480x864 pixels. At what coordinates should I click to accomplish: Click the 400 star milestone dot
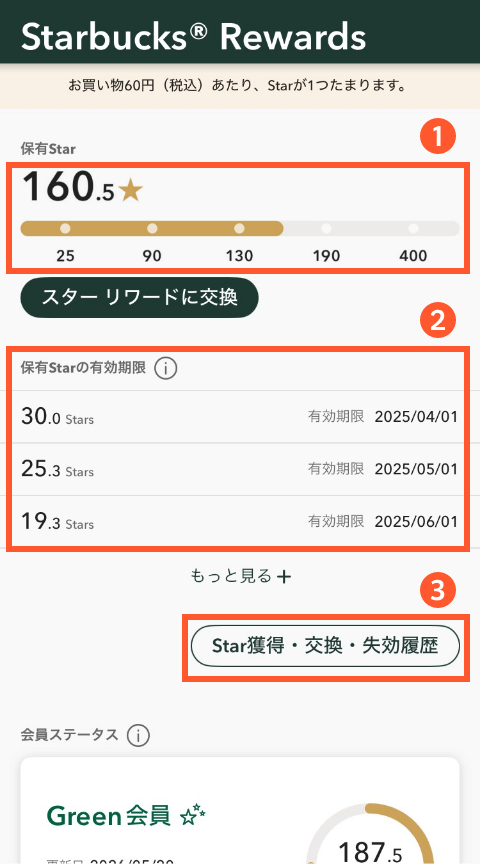coord(413,228)
